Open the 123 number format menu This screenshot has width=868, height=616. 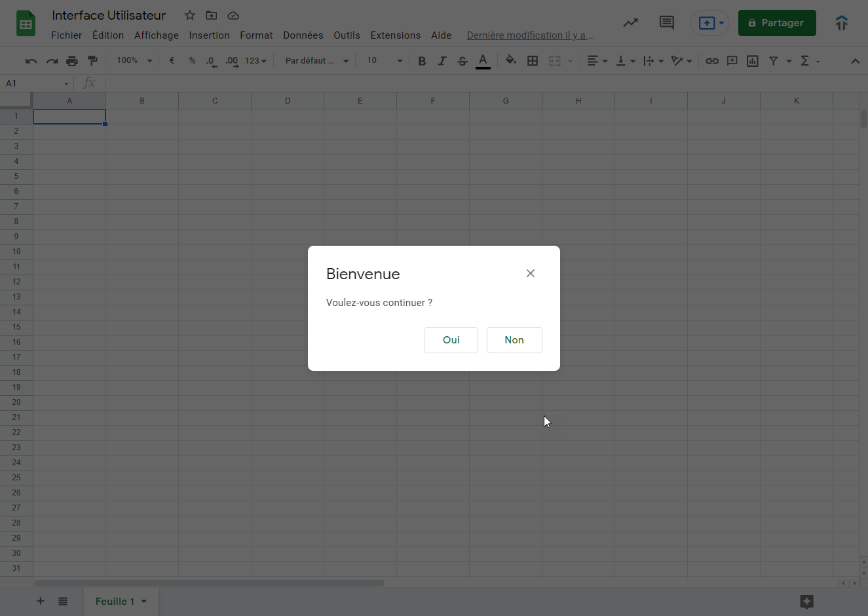pos(255,61)
